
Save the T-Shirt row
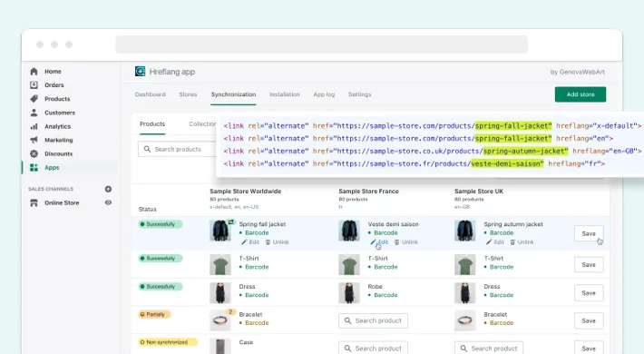coord(589,265)
